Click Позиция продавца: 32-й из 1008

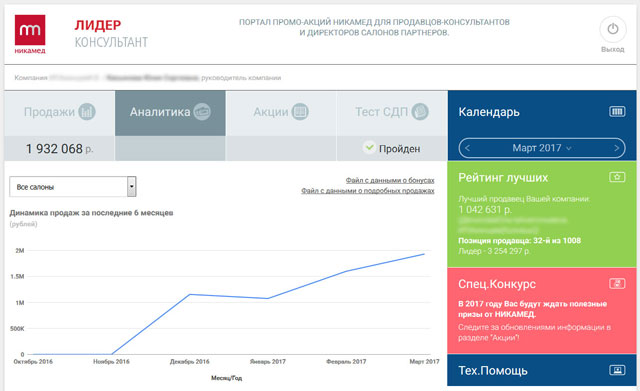pos(519,240)
